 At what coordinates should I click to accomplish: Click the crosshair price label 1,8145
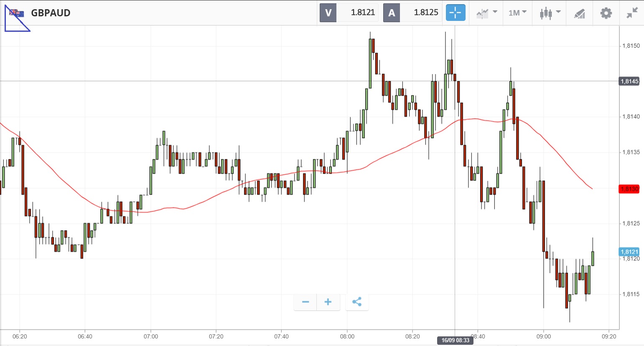629,81
